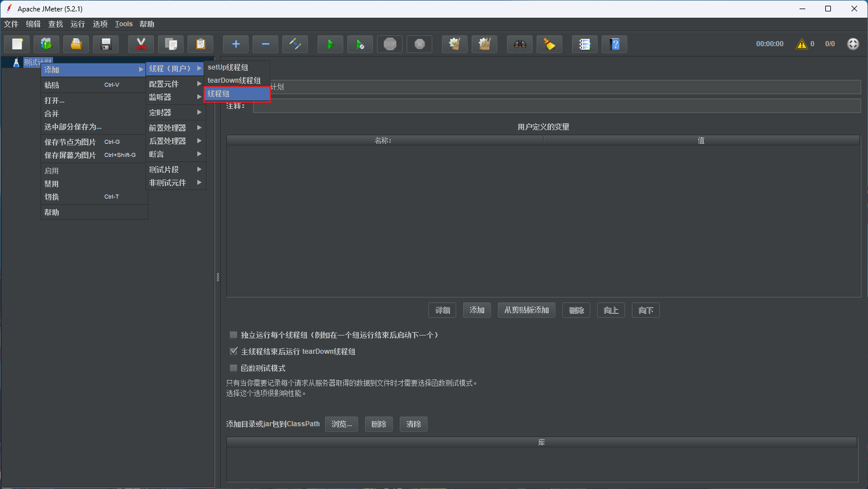Open the 帮助 menu in menu bar
Viewport: 868px width, 489px height.
click(x=147, y=24)
